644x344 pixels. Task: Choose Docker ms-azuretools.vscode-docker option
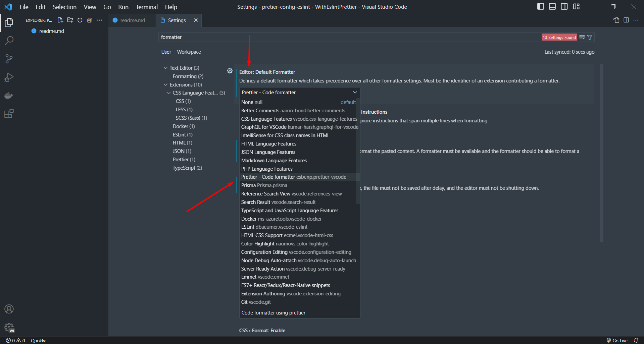click(x=298, y=219)
